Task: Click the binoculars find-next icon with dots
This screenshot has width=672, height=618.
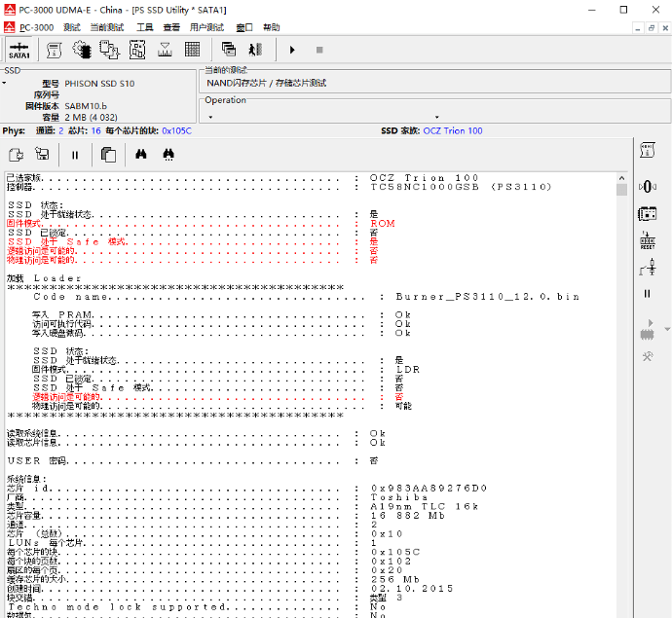Action: pyautogui.click(x=168, y=155)
